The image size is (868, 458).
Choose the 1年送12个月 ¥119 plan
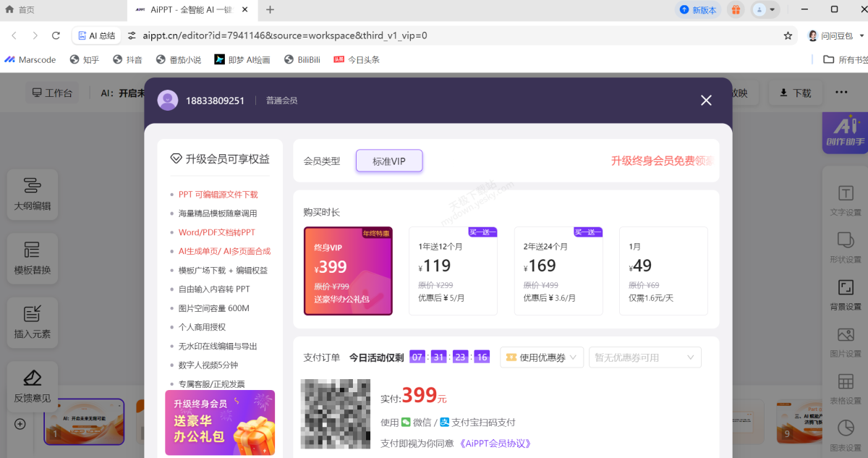point(453,271)
